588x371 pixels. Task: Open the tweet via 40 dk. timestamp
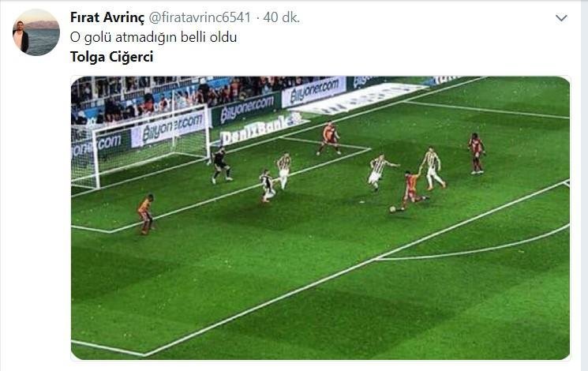[x=281, y=17]
